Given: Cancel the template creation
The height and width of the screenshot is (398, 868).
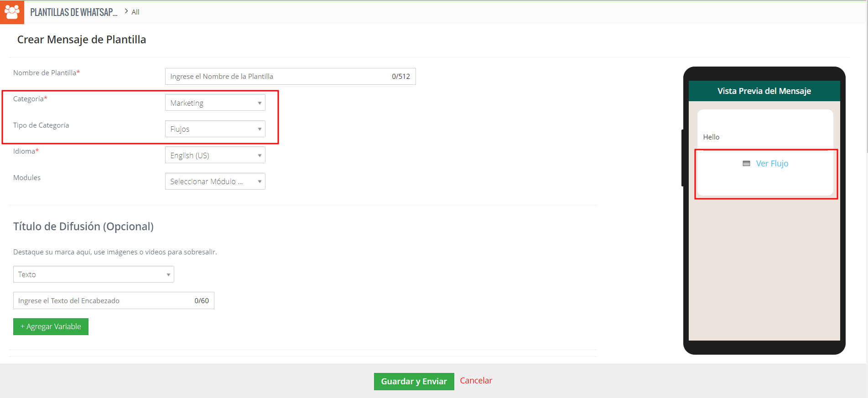Looking at the screenshot, I should point(476,381).
